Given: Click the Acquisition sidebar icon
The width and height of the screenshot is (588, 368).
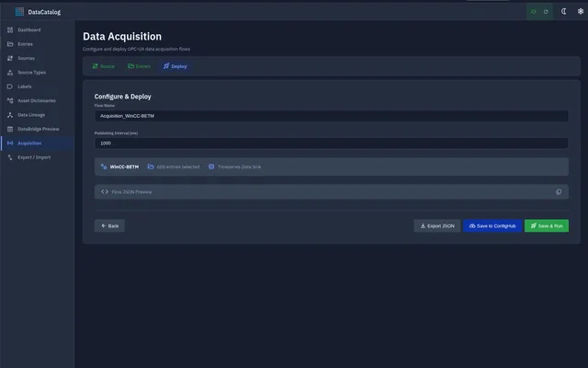Looking at the screenshot, I should click(10, 144).
